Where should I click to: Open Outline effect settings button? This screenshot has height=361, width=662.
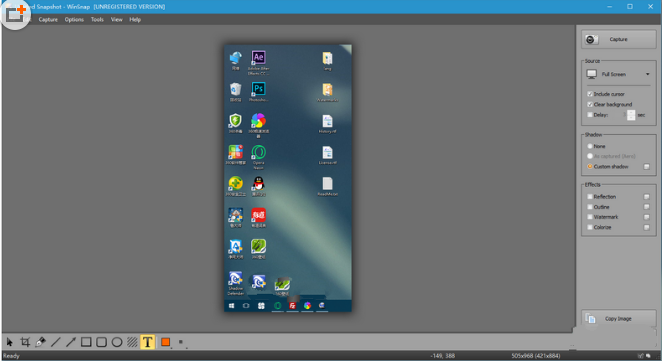tap(646, 207)
